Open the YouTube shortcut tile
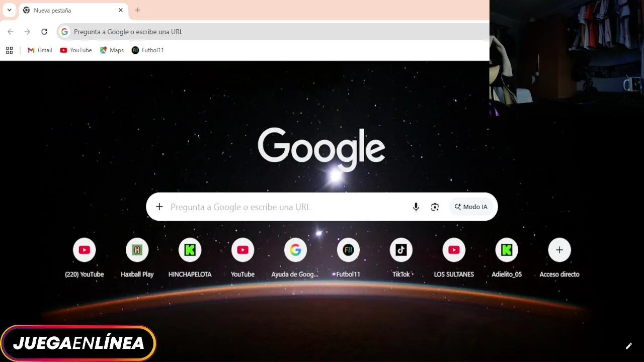This screenshot has height=362, width=644. (x=243, y=258)
